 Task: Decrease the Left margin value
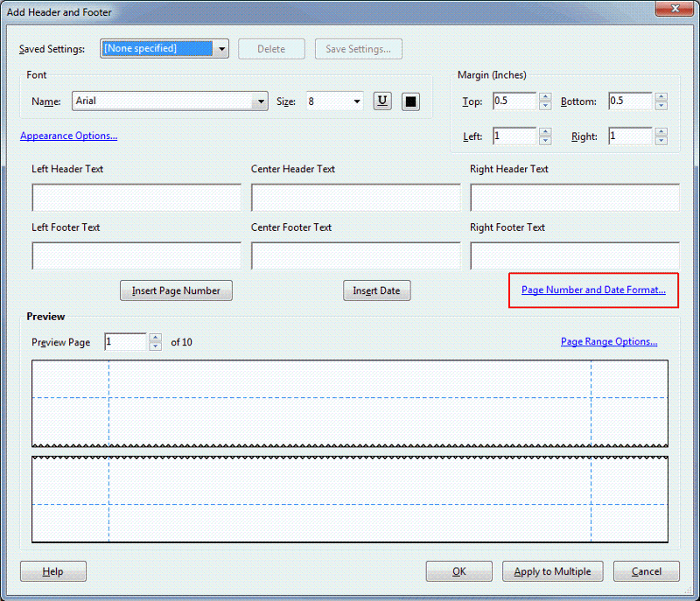545,141
